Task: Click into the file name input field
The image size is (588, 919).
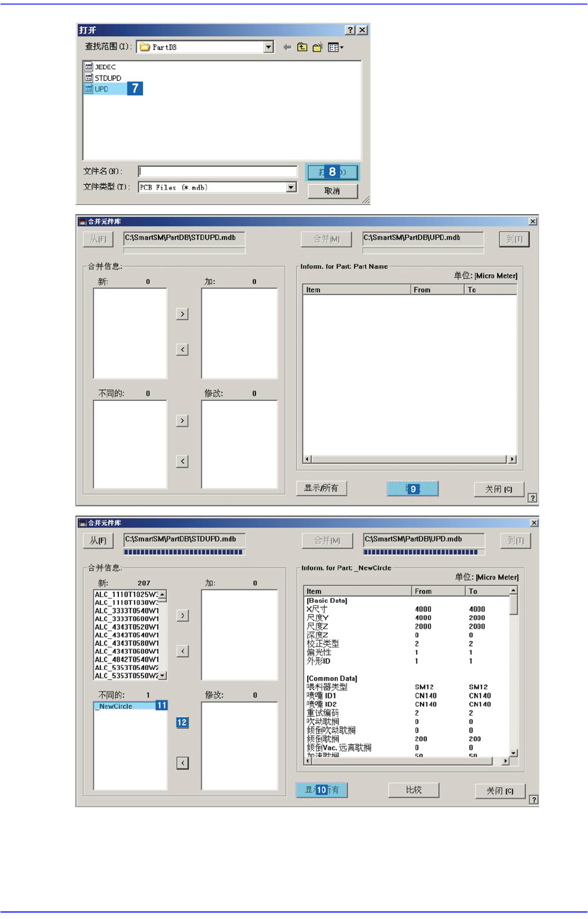Action: point(217,171)
